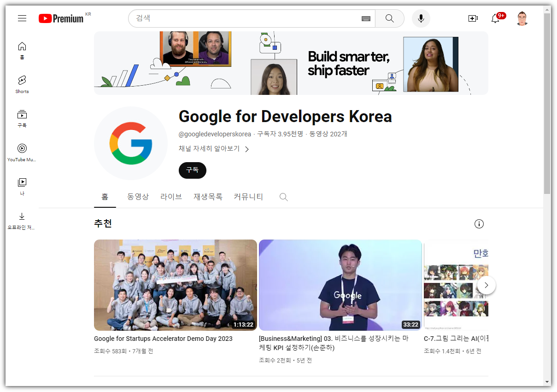Open the account avatar menu
Viewport: 557px width, 392px height.
point(522,18)
